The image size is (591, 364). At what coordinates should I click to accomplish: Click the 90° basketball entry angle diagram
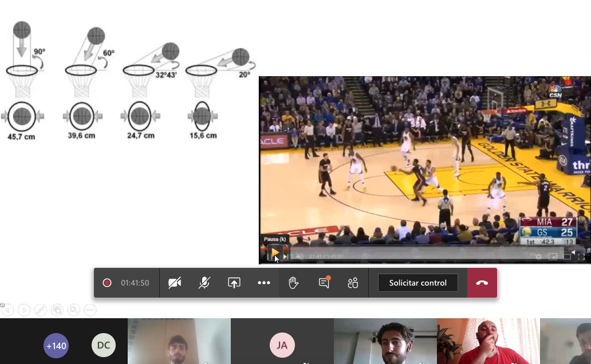tap(24, 60)
